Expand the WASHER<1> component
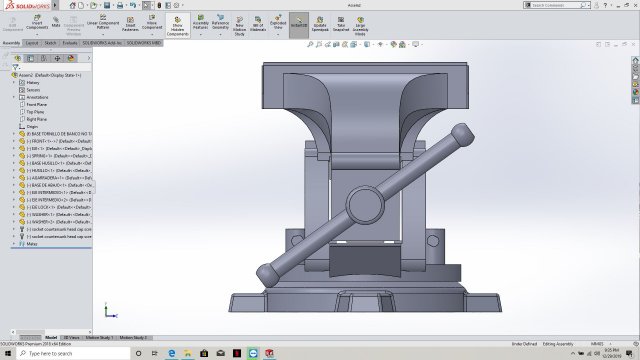The width and height of the screenshot is (640, 360). coord(14,214)
